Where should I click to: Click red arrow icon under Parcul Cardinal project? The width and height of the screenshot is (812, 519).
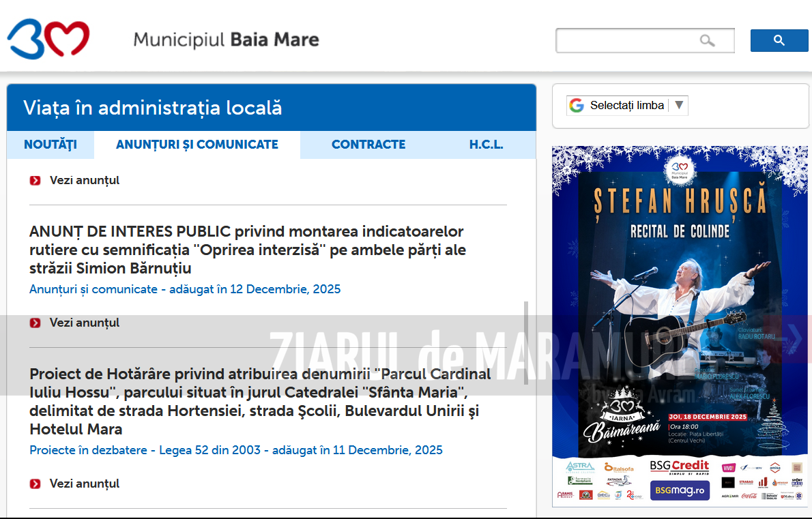click(35, 484)
